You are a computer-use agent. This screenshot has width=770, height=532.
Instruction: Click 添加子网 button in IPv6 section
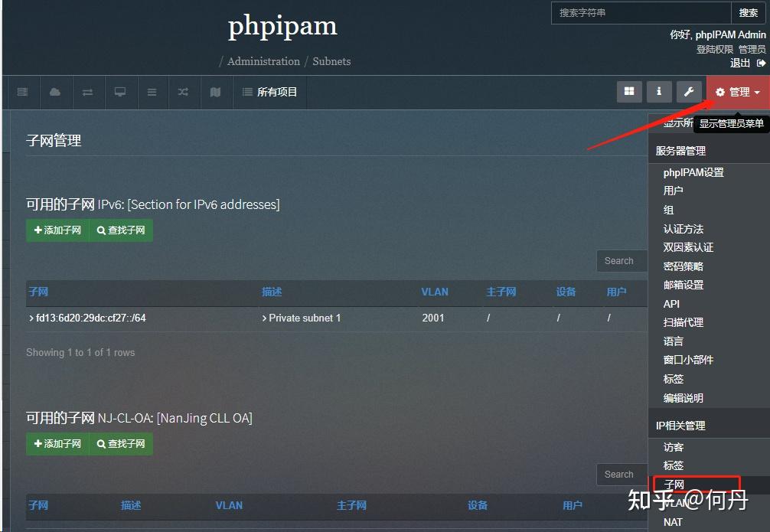57,230
